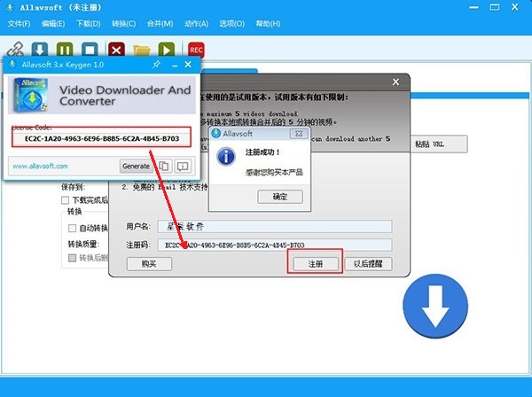Open the 动作(A) menu

197,24
